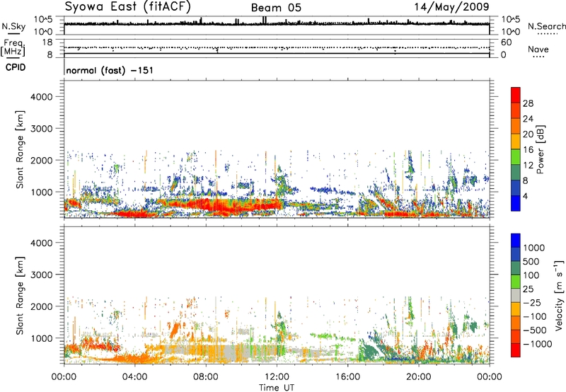Viewport: 566px width, 392px height.
Task: Click the '-1000' label on the Velocity colorbar
Action: point(537,344)
